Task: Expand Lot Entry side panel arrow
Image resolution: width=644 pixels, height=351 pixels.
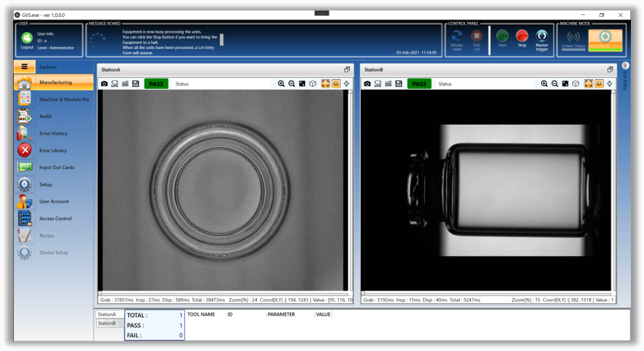Action: point(625,65)
